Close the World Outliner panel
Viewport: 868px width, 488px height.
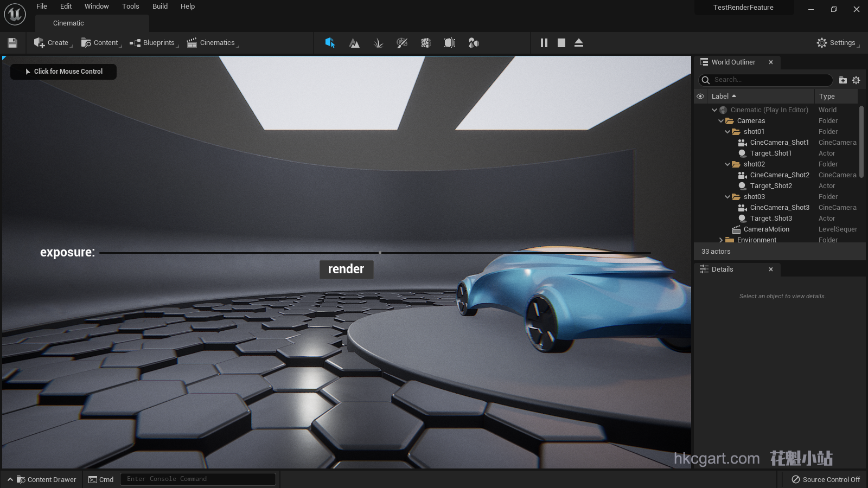coord(770,62)
